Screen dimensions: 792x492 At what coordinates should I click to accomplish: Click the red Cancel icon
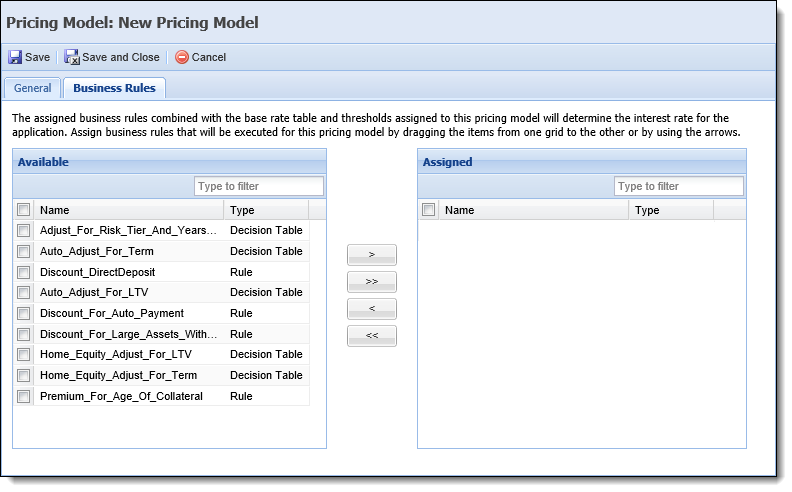pos(182,57)
